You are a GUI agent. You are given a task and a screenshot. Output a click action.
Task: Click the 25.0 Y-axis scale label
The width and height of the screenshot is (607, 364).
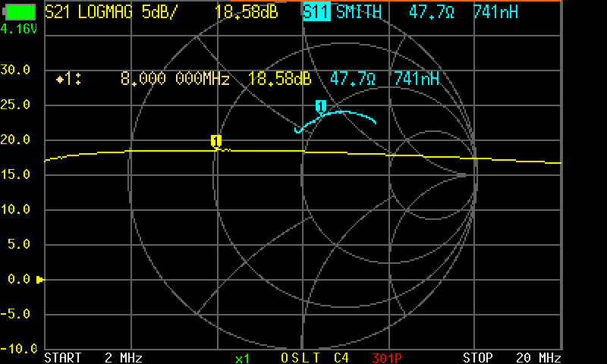[x=15, y=105]
